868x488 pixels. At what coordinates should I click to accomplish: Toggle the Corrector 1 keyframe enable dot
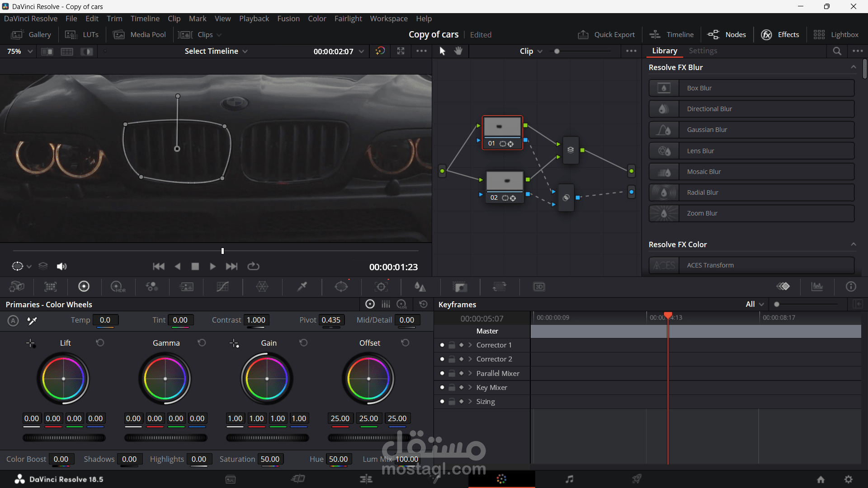click(x=442, y=345)
